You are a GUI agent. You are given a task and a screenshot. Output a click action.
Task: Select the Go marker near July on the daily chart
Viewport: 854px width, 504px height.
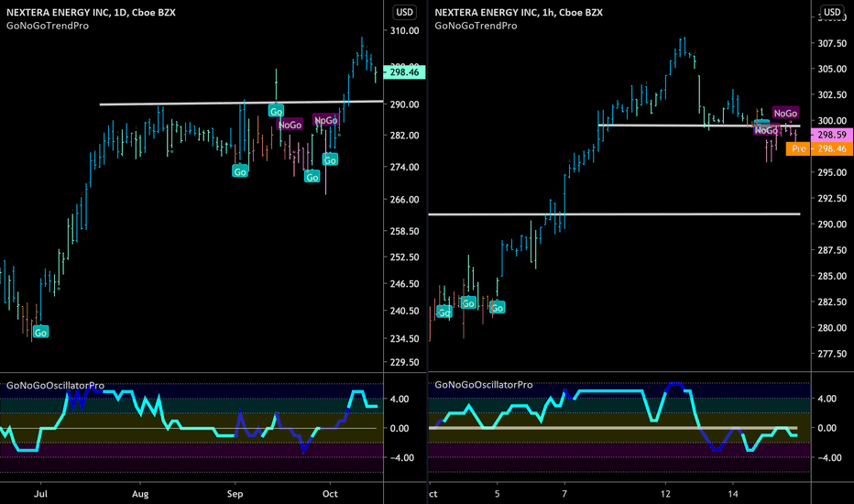coord(41,333)
